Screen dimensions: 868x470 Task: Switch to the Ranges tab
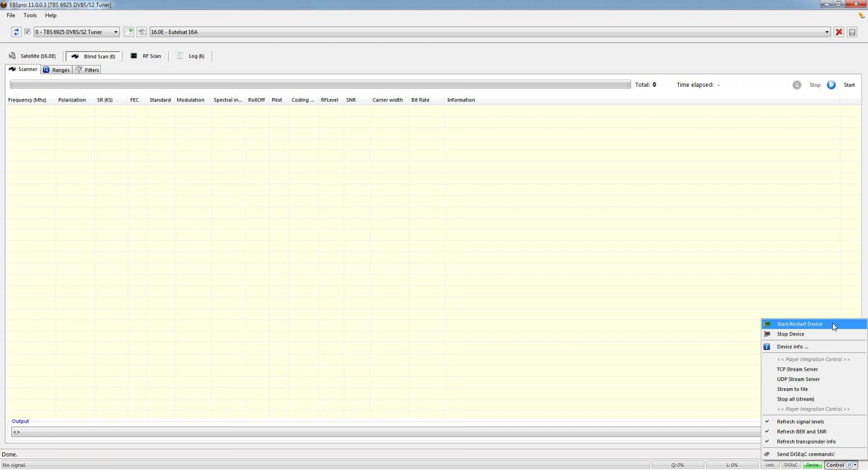(x=56, y=70)
